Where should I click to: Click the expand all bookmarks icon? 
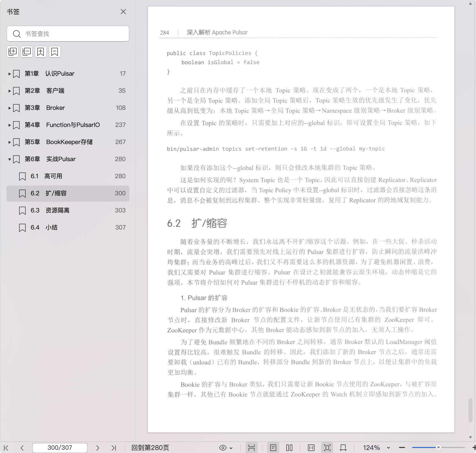[x=13, y=52]
